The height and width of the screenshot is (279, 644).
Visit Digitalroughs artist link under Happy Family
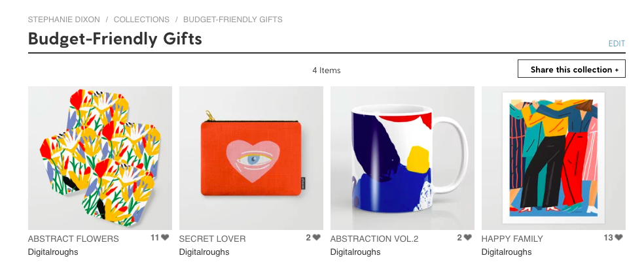507,252
